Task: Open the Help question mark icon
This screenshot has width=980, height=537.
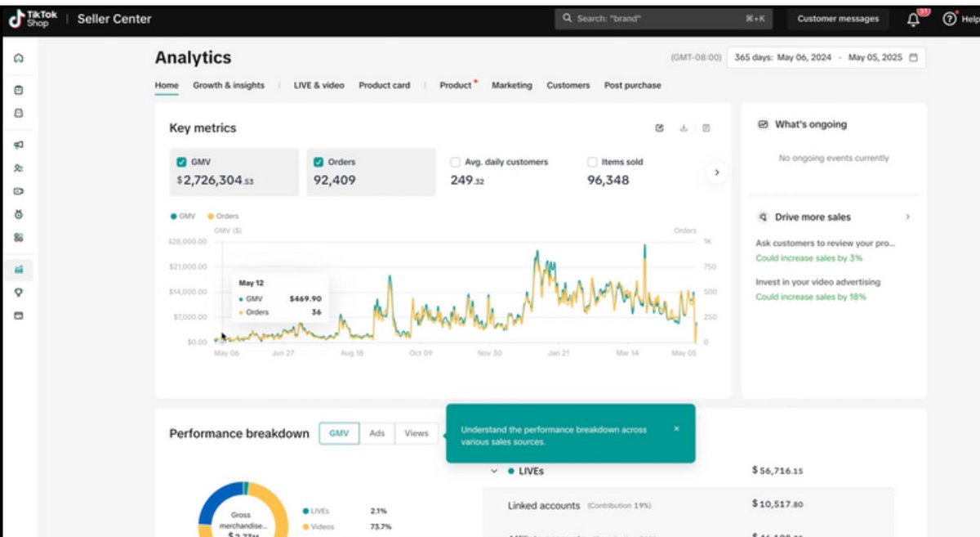Action: [x=950, y=19]
